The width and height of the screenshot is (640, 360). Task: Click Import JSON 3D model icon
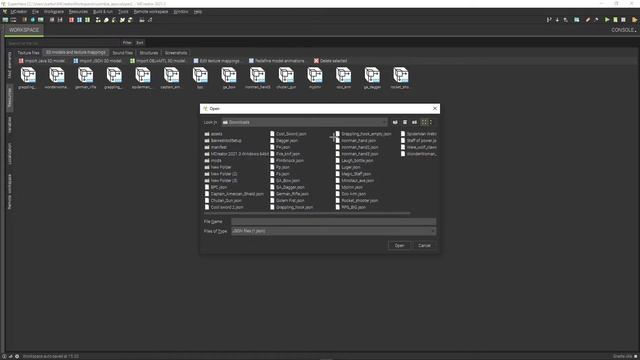[x=76, y=61]
